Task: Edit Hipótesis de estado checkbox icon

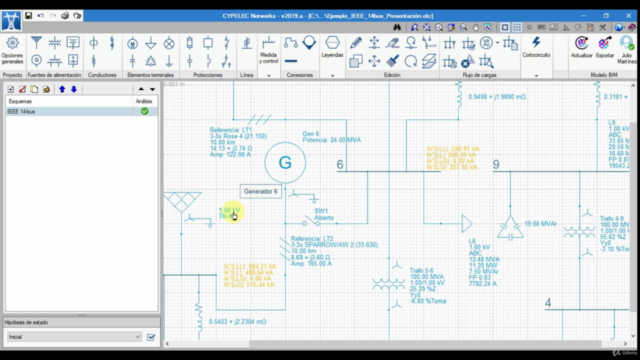Action: tap(151, 337)
